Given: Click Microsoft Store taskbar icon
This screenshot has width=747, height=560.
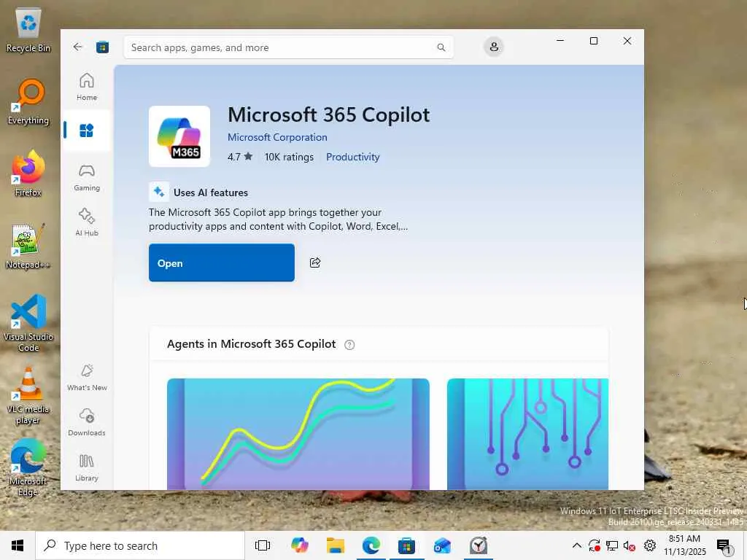Looking at the screenshot, I should tap(406, 545).
